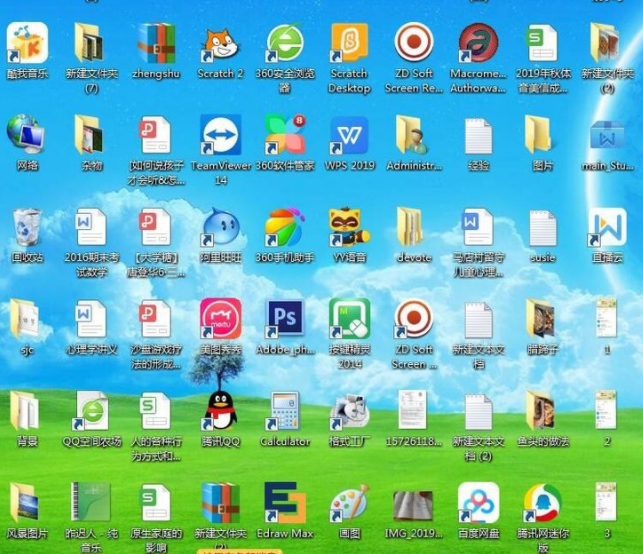Open the YY语音 raccoon icon

[x=349, y=229]
